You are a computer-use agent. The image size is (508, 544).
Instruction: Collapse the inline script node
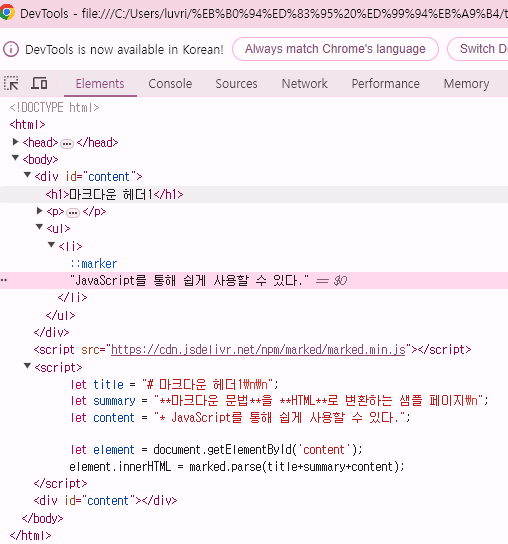pyautogui.click(x=27, y=366)
